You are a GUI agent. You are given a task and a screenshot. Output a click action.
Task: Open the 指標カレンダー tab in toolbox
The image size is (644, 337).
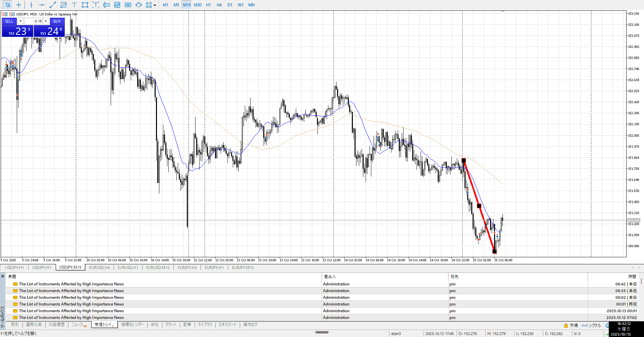pyautogui.click(x=132, y=325)
